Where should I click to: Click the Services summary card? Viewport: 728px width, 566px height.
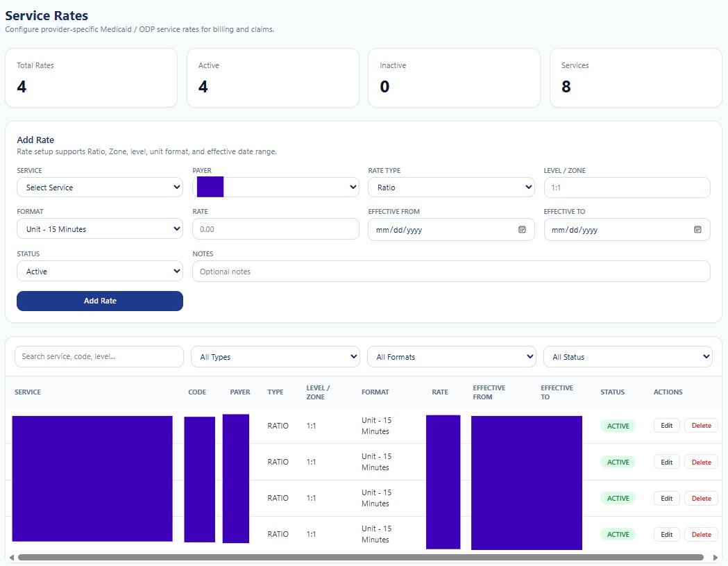pos(636,78)
